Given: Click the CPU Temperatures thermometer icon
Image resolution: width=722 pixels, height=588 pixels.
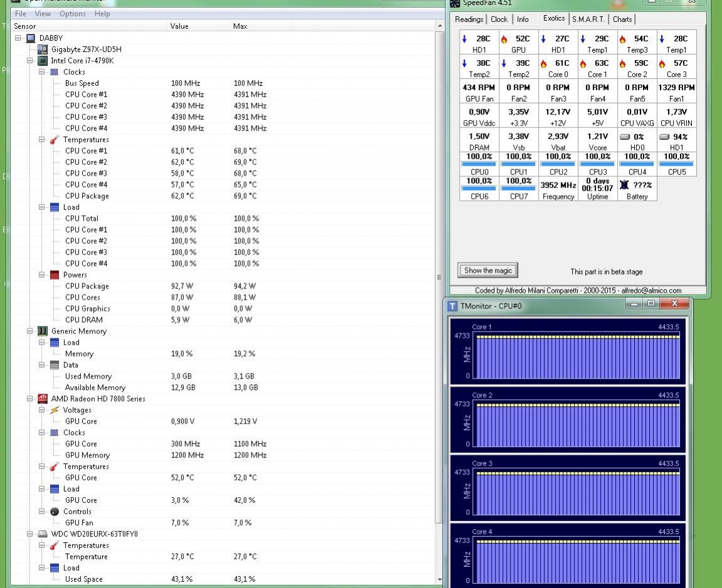Looking at the screenshot, I should click(x=55, y=139).
